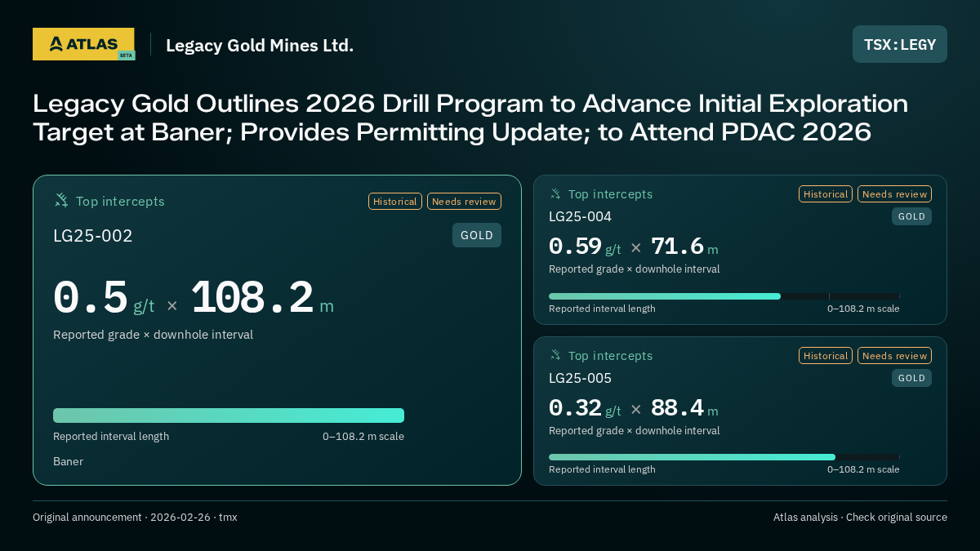Click the LG25-005 hole ID
The image size is (980, 551).
point(580,378)
